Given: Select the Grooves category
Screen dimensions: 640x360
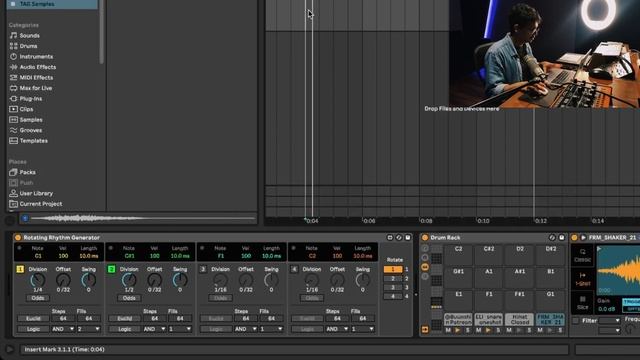Looking at the screenshot, I should click(31, 130).
